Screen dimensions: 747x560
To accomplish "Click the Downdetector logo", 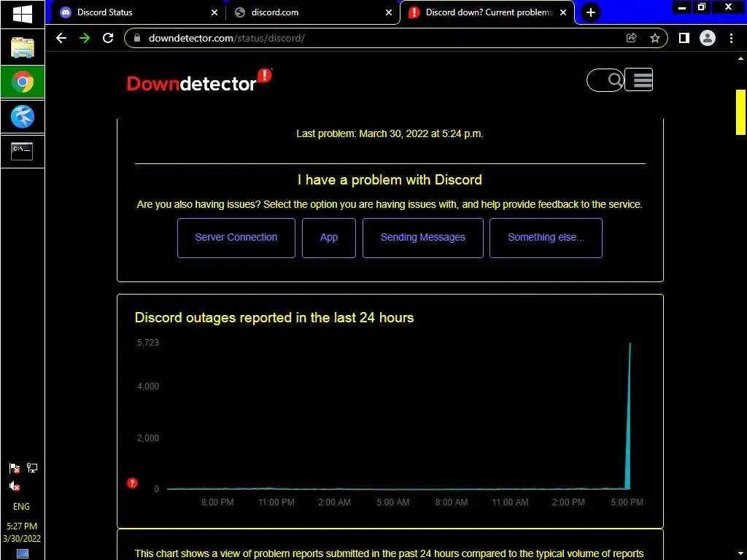I will point(199,80).
